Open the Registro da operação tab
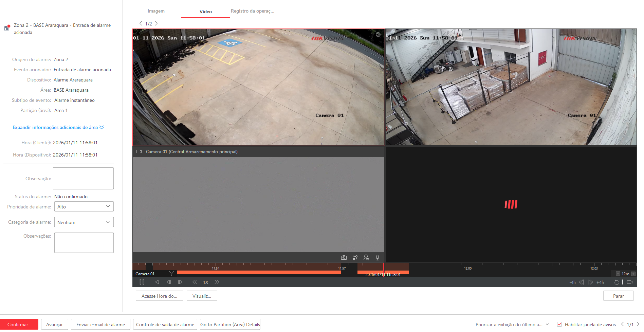 pyautogui.click(x=252, y=11)
